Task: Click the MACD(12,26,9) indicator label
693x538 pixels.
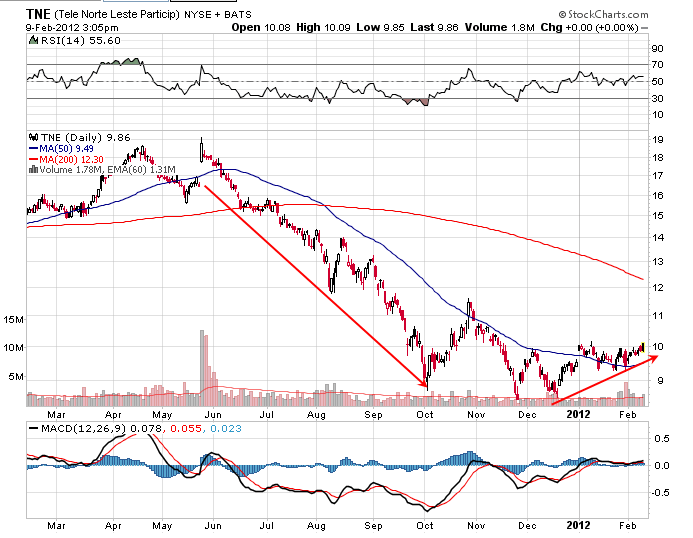Action: coord(83,428)
